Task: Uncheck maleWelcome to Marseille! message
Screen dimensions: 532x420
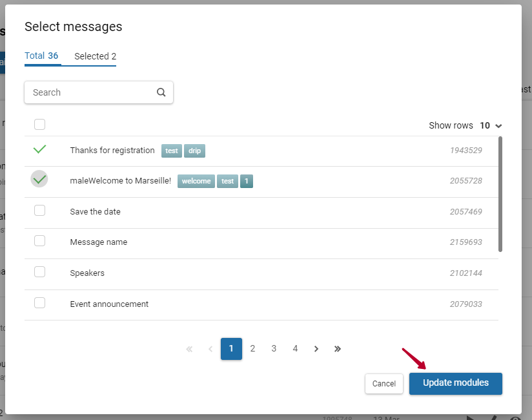Action: tap(39, 179)
